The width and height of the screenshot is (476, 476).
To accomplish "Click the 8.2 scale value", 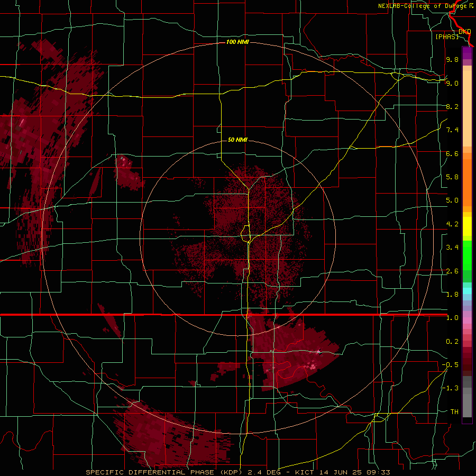I will pyautogui.click(x=452, y=106).
